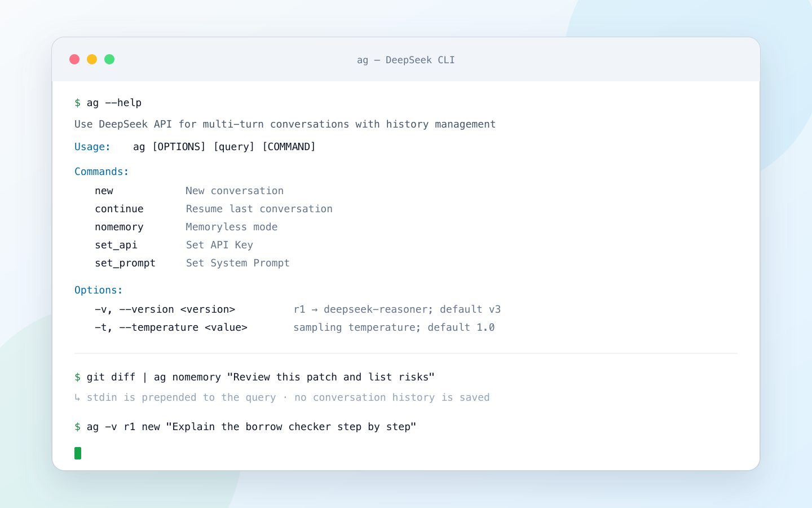Click the 'Set API Key' description
The height and width of the screenshot is (508, 812).
[219, 245]
